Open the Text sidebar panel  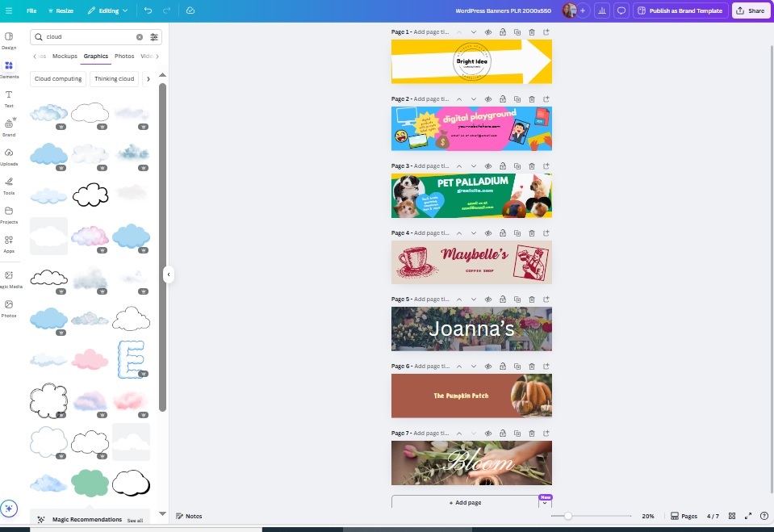(9, 98)
